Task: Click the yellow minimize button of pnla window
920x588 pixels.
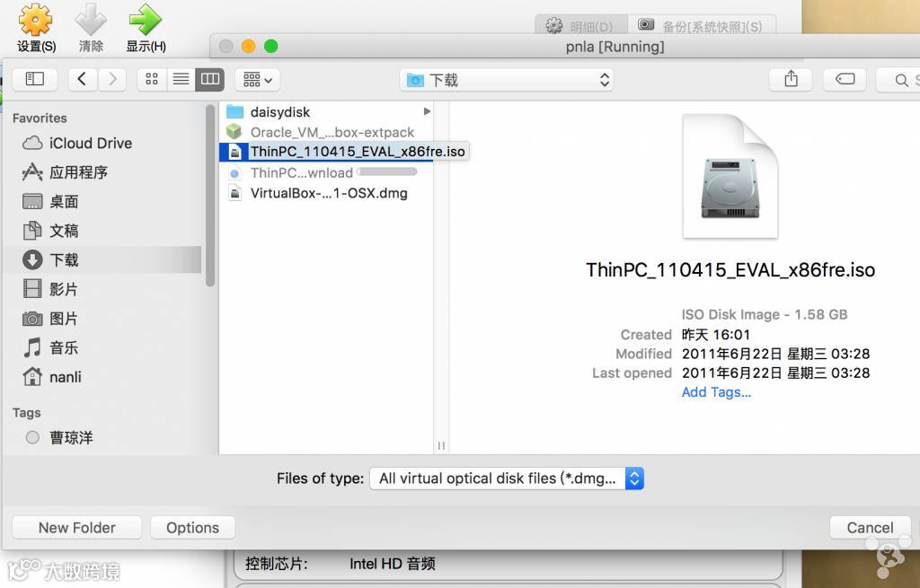Action: click(248, 47)
